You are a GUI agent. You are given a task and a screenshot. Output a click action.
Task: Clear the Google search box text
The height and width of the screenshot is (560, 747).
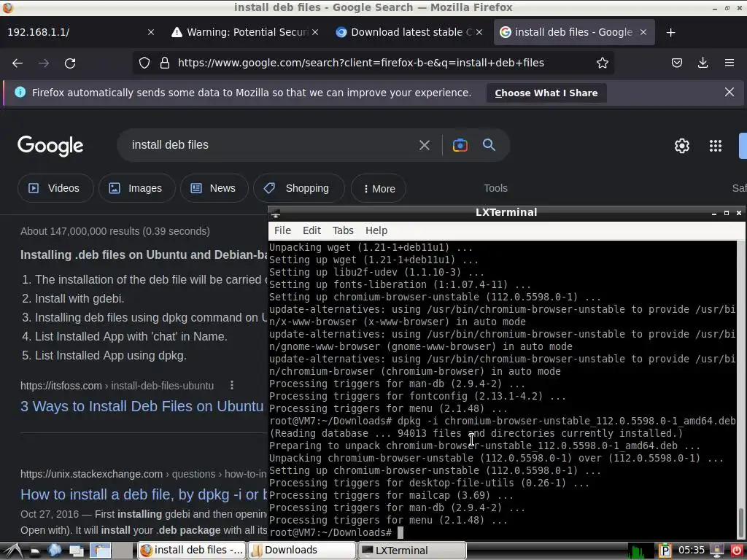[424, 145]
